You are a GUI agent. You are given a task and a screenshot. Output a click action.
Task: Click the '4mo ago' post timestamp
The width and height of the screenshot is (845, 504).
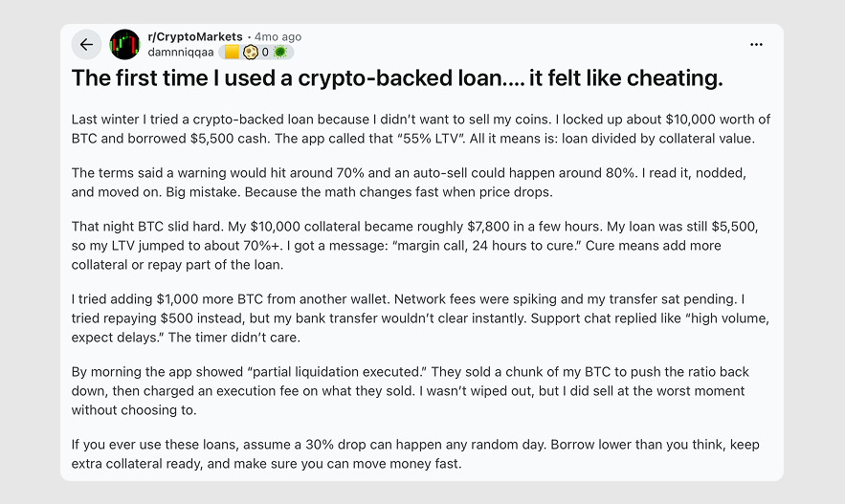tap(278, 37)
